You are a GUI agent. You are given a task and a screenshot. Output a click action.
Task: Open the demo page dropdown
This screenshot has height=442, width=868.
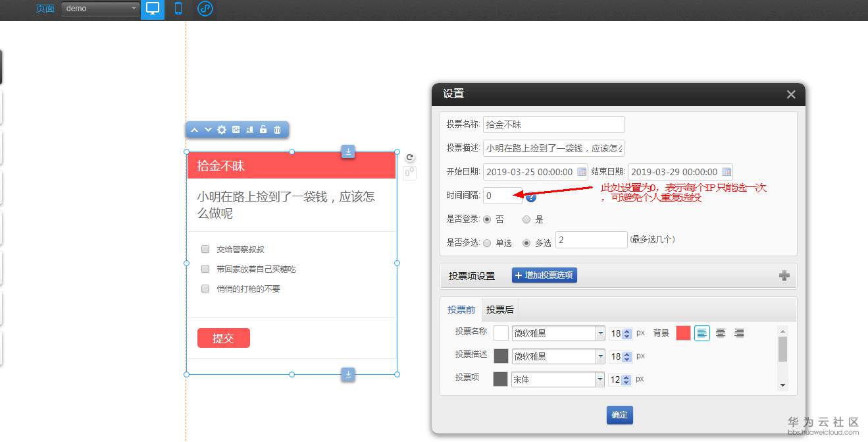(101, 9)
